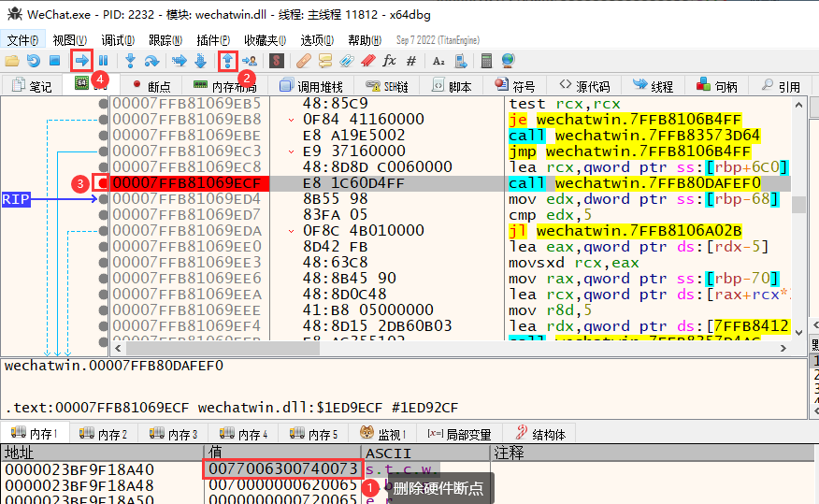Toggle breakpoint dot at address 00007FFB81069EDA

103,231
